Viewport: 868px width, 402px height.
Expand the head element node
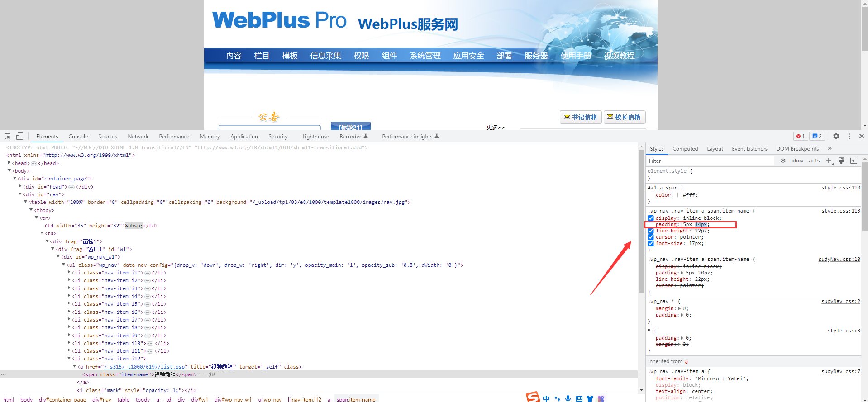(10, 163)
